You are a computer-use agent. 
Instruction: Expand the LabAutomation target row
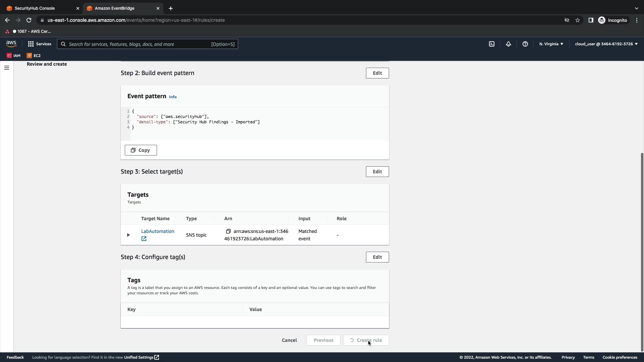point(128,235)
